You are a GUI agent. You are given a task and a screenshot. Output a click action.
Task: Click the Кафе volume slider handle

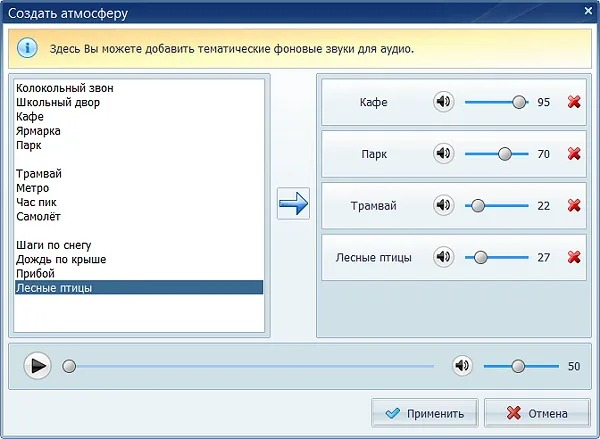(x=519, y=102)
